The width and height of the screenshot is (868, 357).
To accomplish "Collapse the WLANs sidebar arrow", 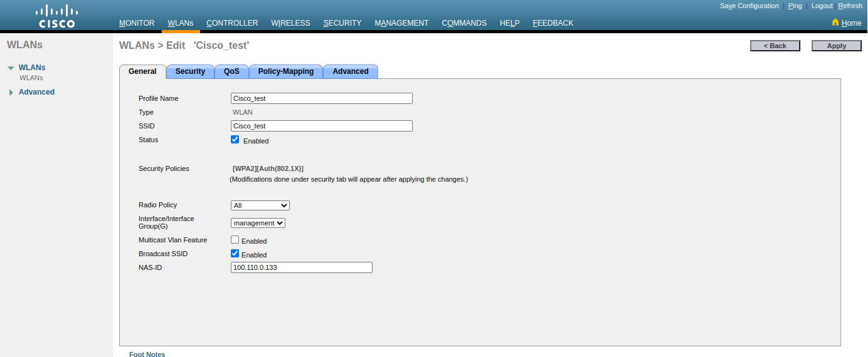I will pyautogui.click(x=11, y=68).
